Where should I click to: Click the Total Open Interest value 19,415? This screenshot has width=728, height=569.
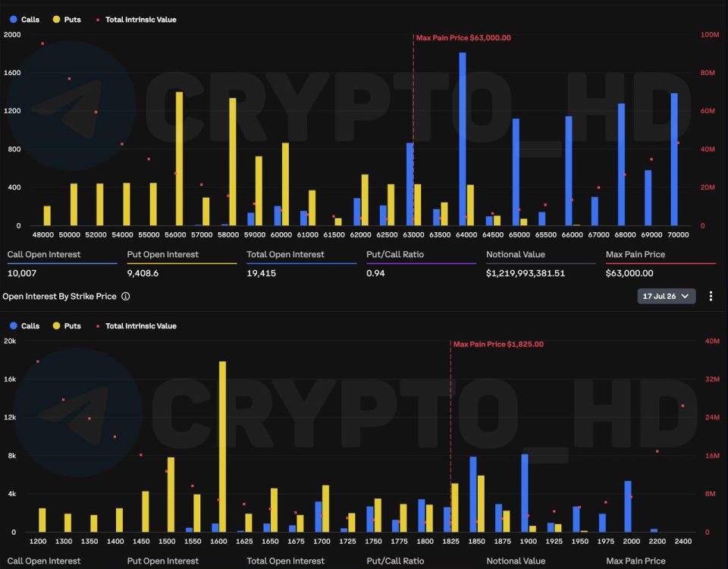[x=262, y=273]
